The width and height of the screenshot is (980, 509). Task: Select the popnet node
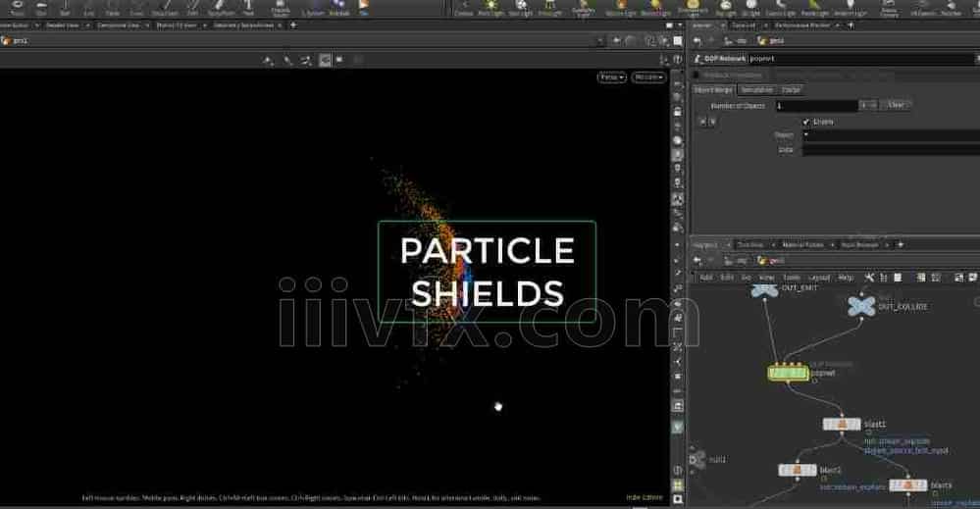tap(789, 373)
